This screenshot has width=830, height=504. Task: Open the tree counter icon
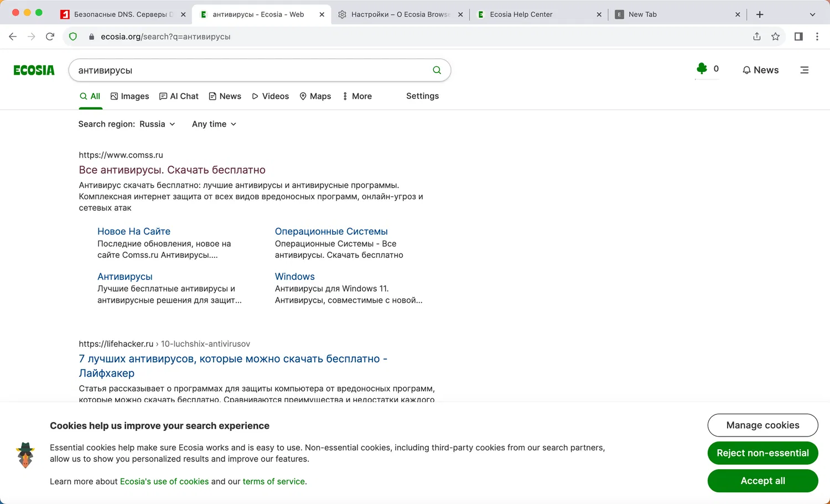[x=702, y=69]
